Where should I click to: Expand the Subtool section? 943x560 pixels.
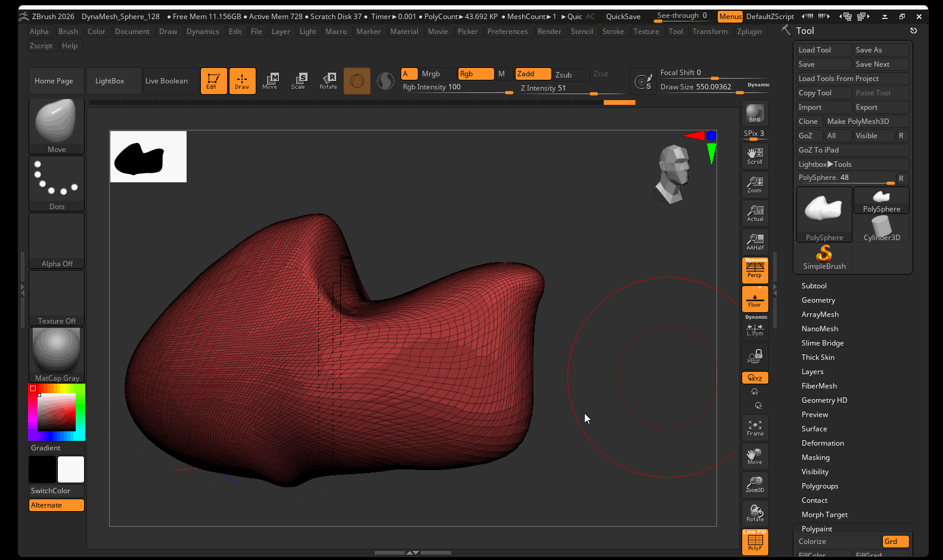814,286
